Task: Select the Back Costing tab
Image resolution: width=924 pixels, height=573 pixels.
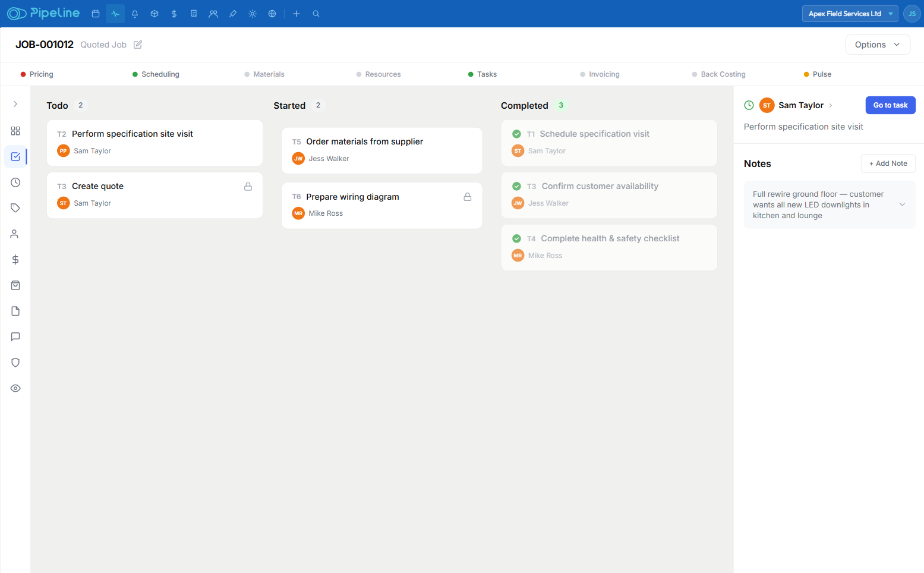Action: (723, 74)
